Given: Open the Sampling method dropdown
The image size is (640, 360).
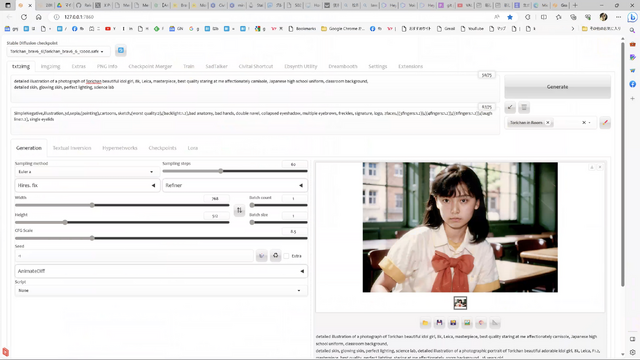Looking at the screenshot, I should pyautogui.click(x=86, y=172).
